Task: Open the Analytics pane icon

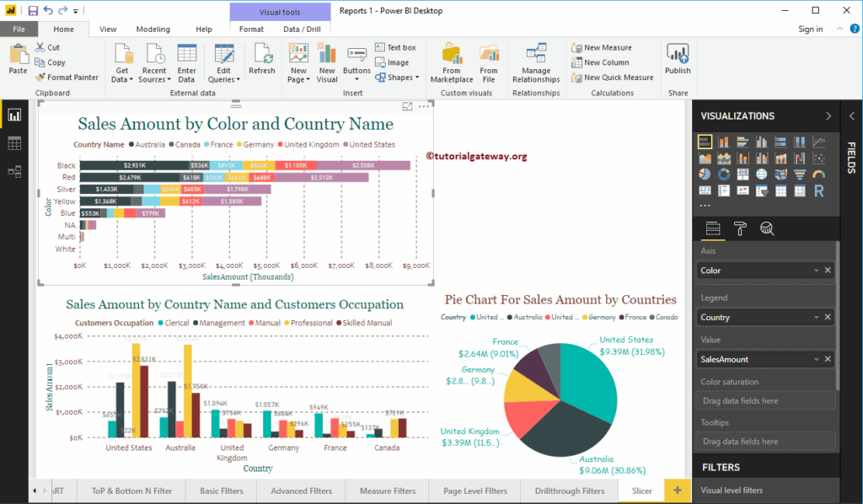Action: pos(767,228)
